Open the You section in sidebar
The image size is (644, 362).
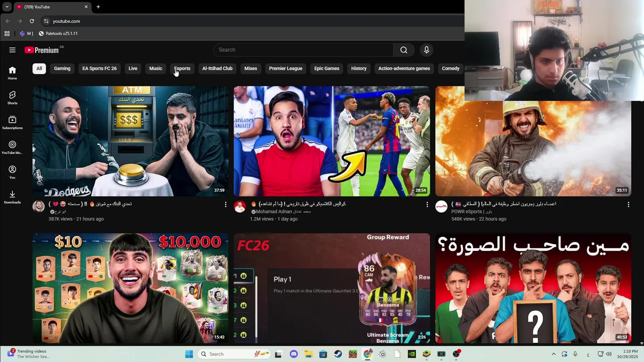[12, 172]
